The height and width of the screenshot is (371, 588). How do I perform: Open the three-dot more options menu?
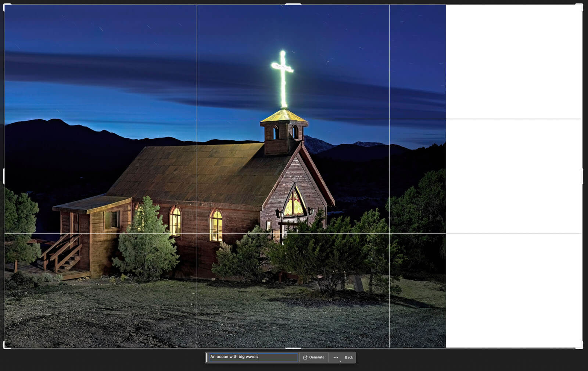click(336, 357)
